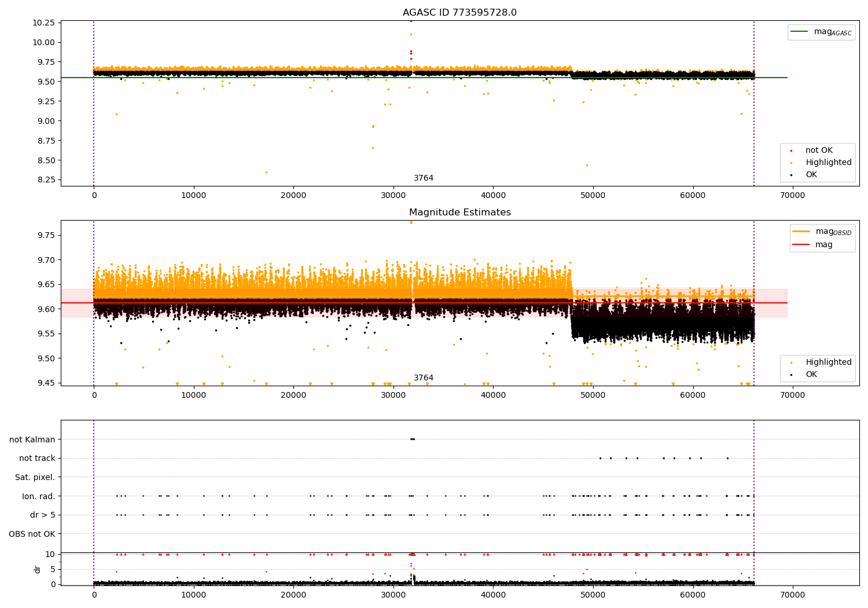Click the green mag AGASC legend line
This screenshot has width=868, height=608.
point(799,32)
